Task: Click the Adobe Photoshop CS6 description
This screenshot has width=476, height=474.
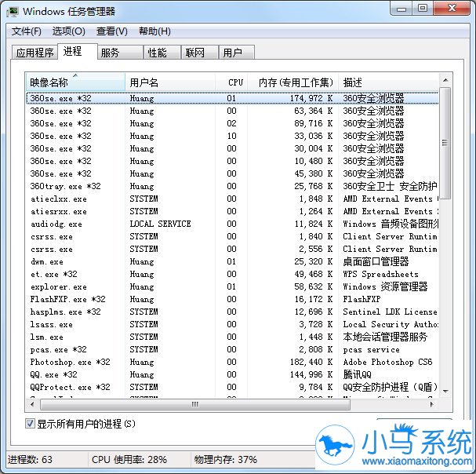Action: 387,362
